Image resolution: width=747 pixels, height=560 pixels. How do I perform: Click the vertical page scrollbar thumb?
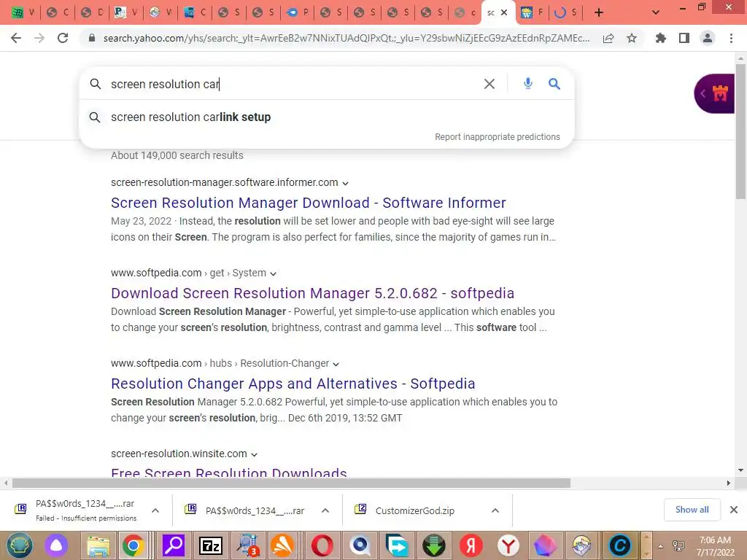coord(740,131)
